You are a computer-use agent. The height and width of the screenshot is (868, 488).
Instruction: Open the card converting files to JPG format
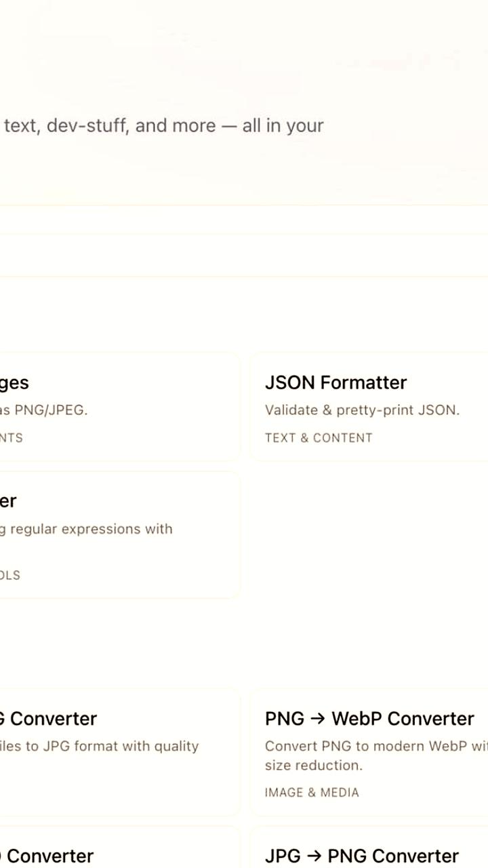click(x=120, y=753)
